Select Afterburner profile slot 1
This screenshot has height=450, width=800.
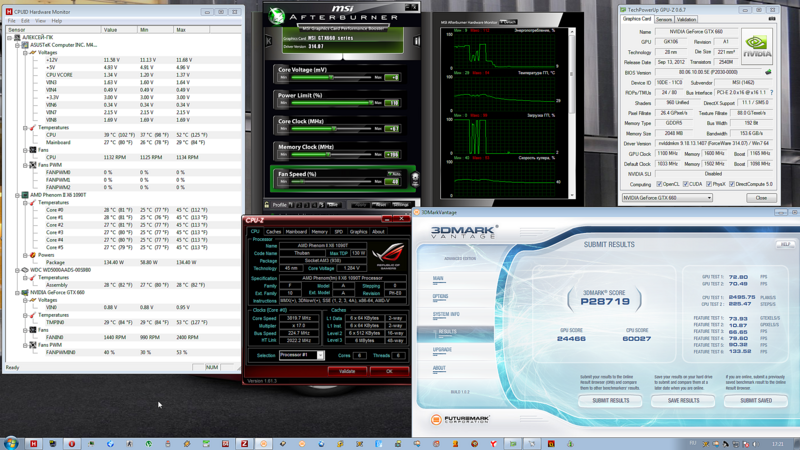[x=291, y=205]
